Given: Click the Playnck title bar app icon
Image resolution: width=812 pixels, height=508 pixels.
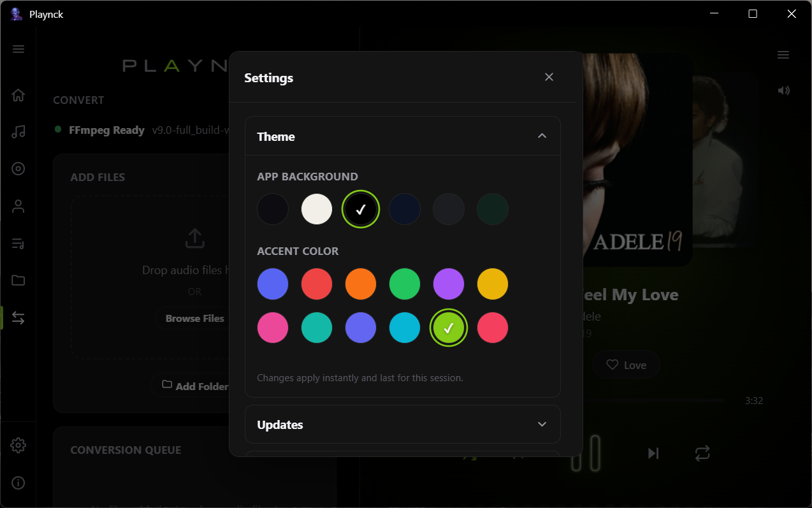Looking at the screenshot, I should 17,14.
